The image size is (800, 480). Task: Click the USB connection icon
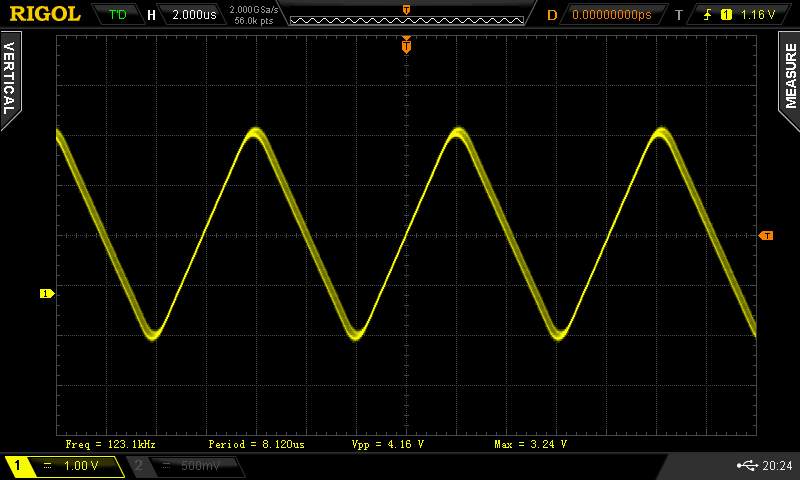click(748, 466)
